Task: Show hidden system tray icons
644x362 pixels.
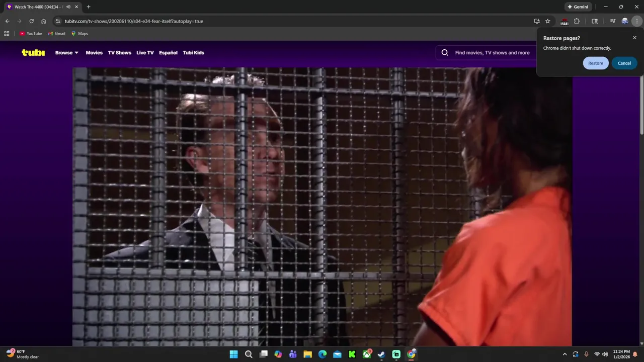Action: click(565, 354)
